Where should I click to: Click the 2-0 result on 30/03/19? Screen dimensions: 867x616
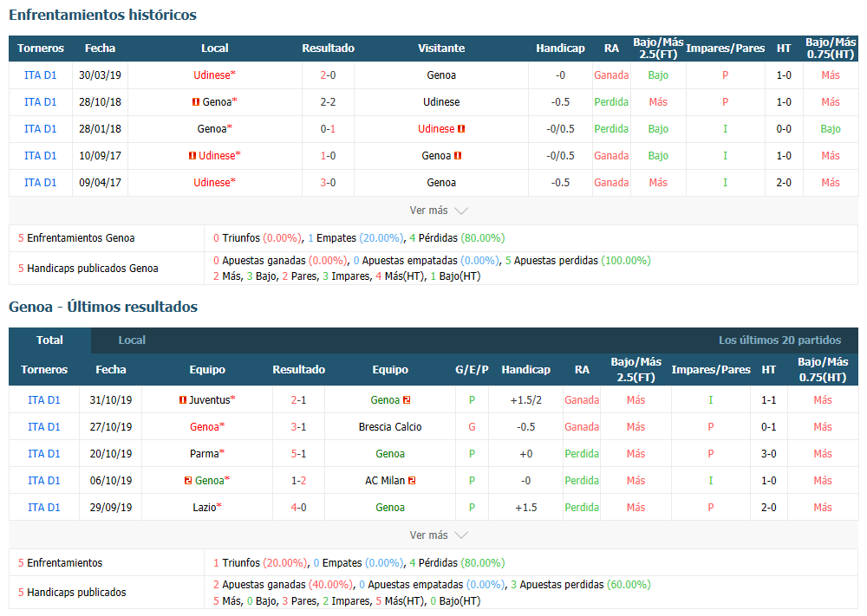[328, 75]
